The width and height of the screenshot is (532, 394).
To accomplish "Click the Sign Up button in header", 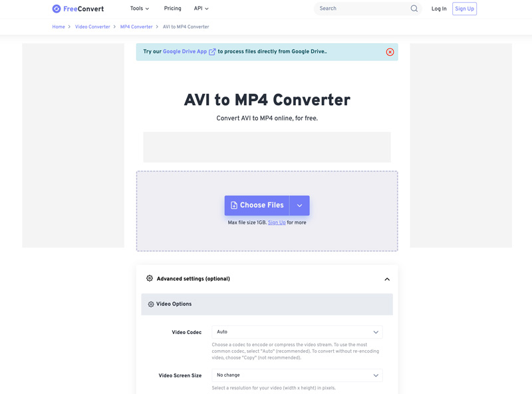I will [x=464, y=9].
